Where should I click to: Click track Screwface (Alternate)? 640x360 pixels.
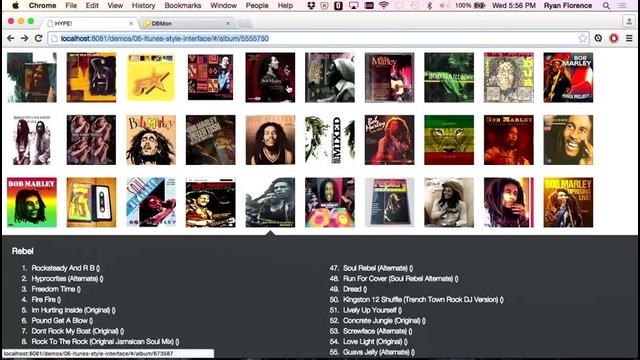pyautogui.click(x=378, y=331)
